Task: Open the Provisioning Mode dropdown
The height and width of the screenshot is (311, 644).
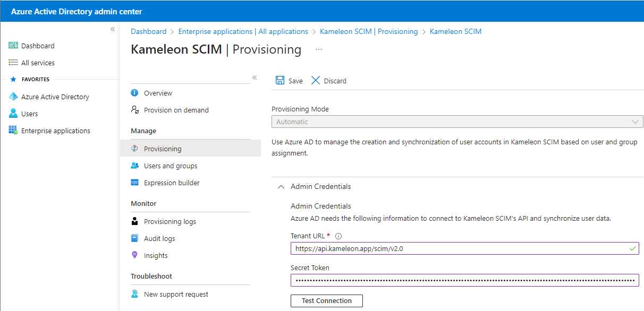Action: pyautogui.click(x=457, y=122)
